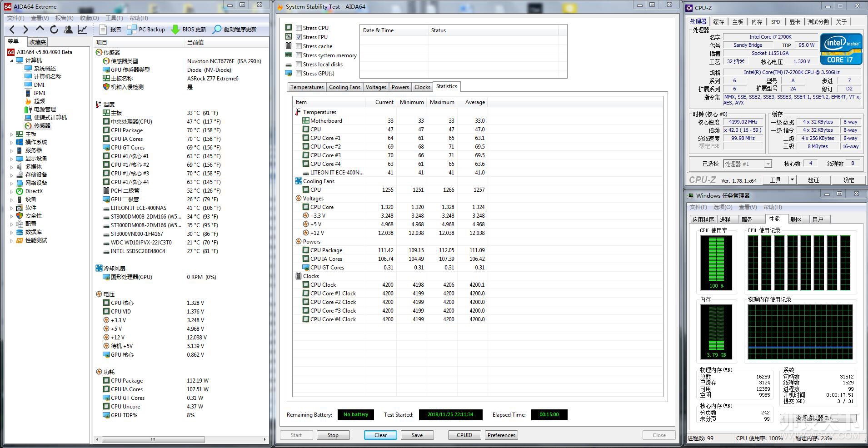Image resolution: width=868 pixels, height=448 pixels.
Task: Open 报告 from the AIDA64 toolbar
Action: tap(110, 30)
